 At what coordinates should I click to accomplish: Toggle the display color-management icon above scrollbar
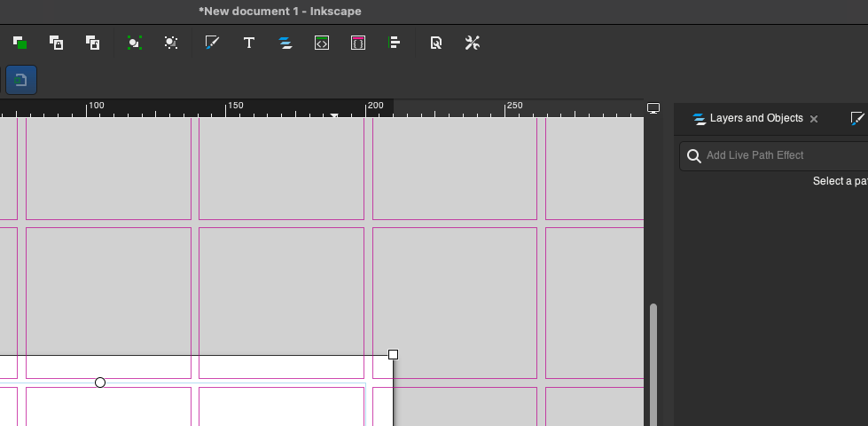pyautogui.click(x=653, y=108)
